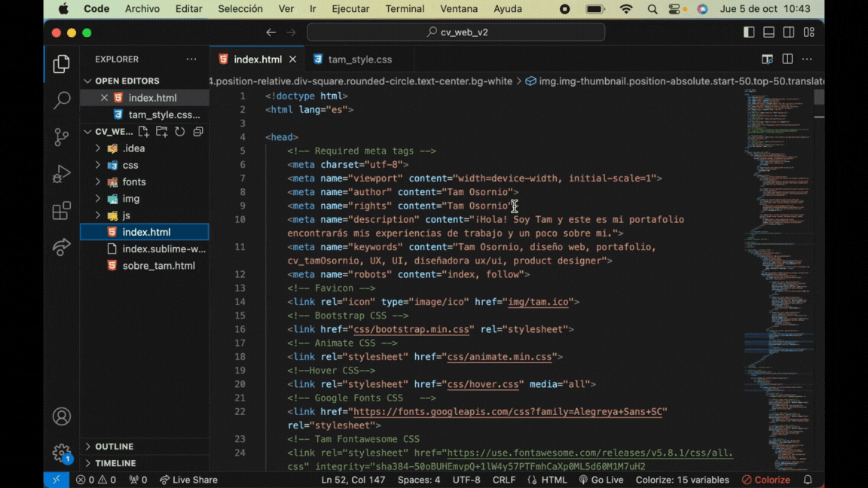The height and width of the screenshot is (488, 868).
Task: Expand the OUTLINE section
Action: tap(115, 447)
